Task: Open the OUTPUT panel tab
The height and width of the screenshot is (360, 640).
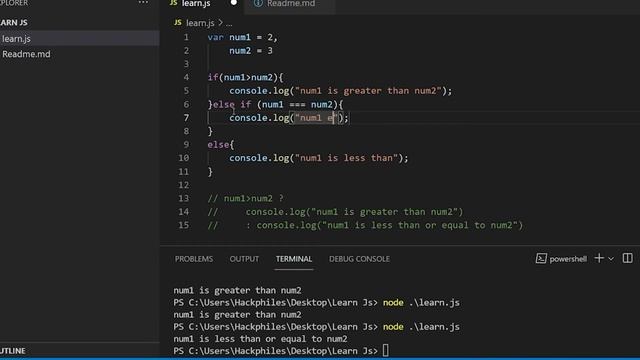Action: tap(244, 259)
